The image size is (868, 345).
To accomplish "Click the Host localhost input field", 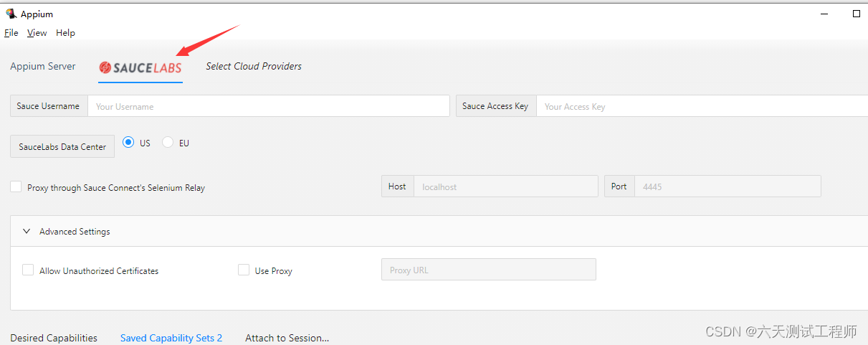I will 506,186.
